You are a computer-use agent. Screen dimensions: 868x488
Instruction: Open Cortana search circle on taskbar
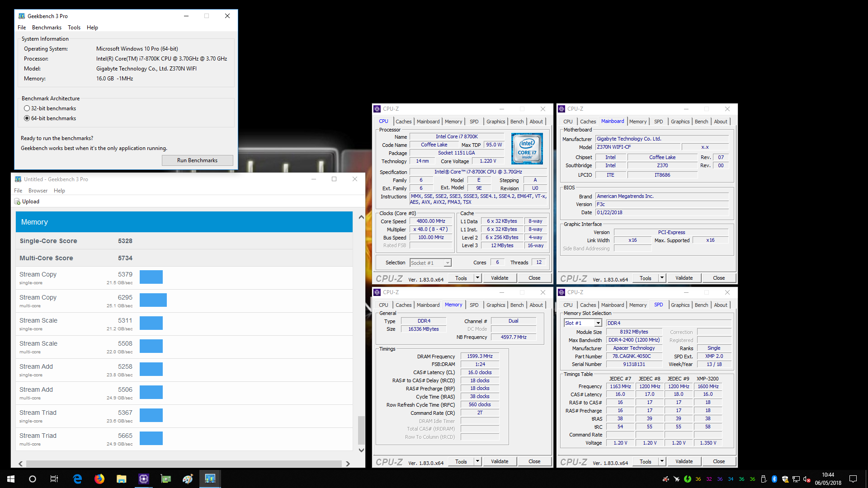pos(33,479)
